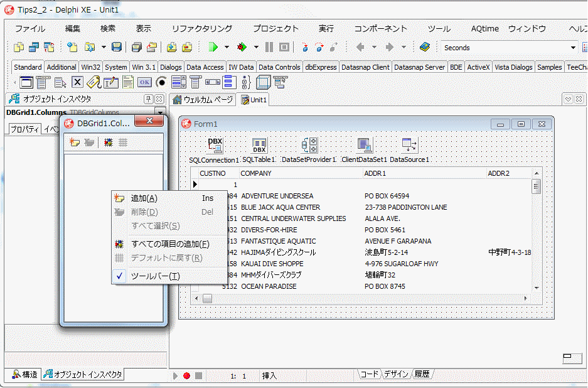
Task: Click the Save (floppy disk) toolbar icon
Action: coord(117,47)
